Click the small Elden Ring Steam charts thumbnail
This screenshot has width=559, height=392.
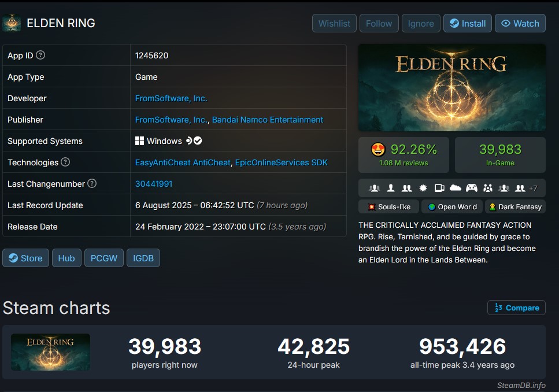click(50, 352)
